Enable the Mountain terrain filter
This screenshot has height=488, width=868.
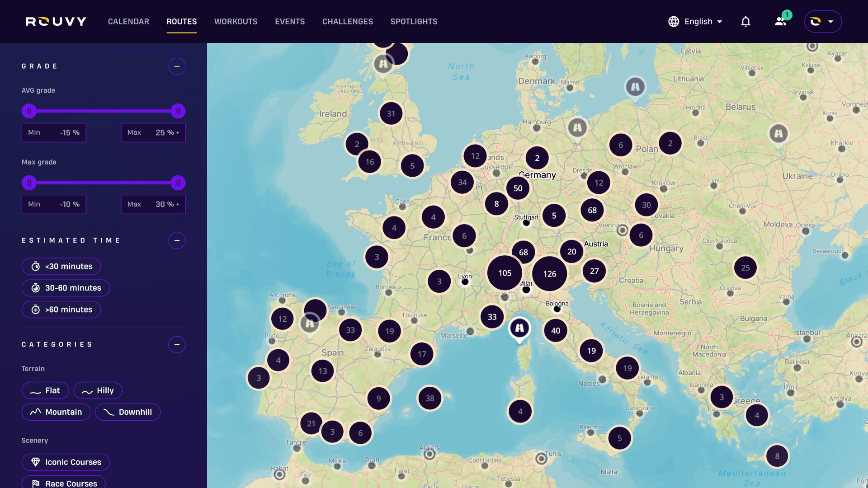point(56,412)
